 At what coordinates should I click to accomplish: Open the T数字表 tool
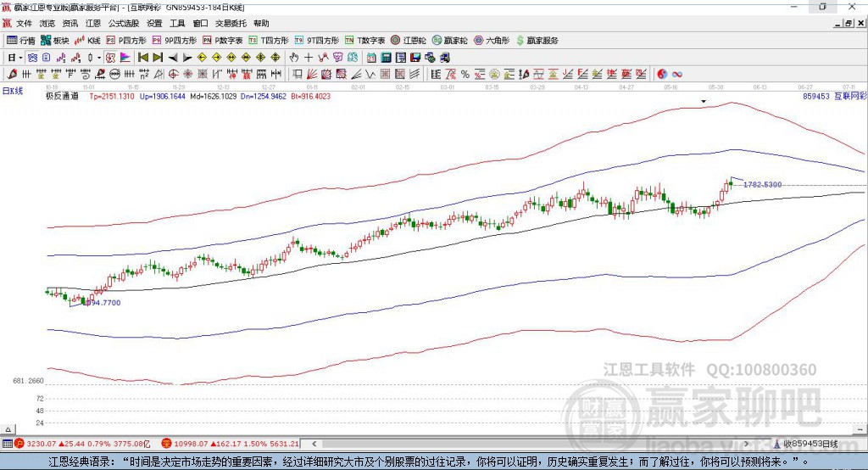pyautogui.click(x=364, y=41)
